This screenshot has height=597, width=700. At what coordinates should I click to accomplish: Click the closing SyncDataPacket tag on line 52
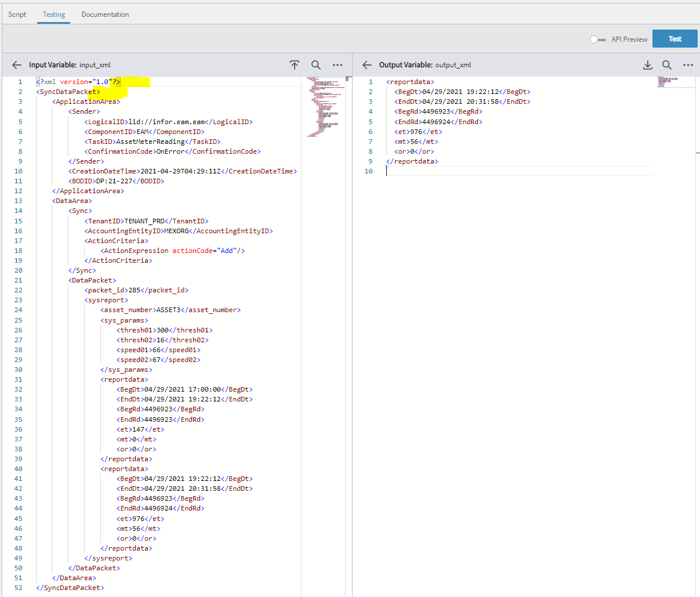(x=70, y=588)
